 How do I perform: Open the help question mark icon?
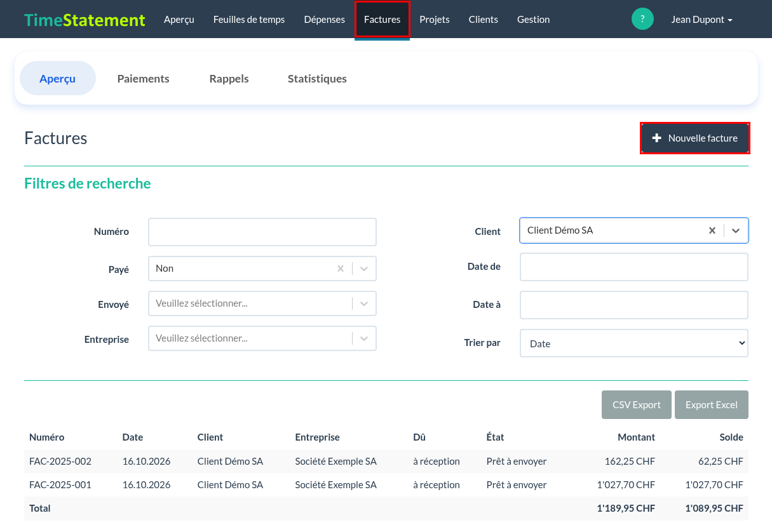click(x=642, y=19)
